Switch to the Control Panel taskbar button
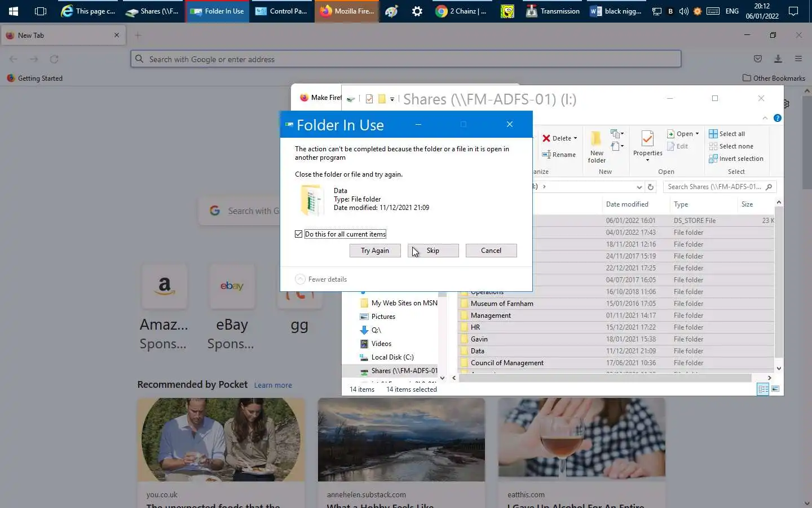This screenshot has width=812, height=508. click(x=281, y=11)
